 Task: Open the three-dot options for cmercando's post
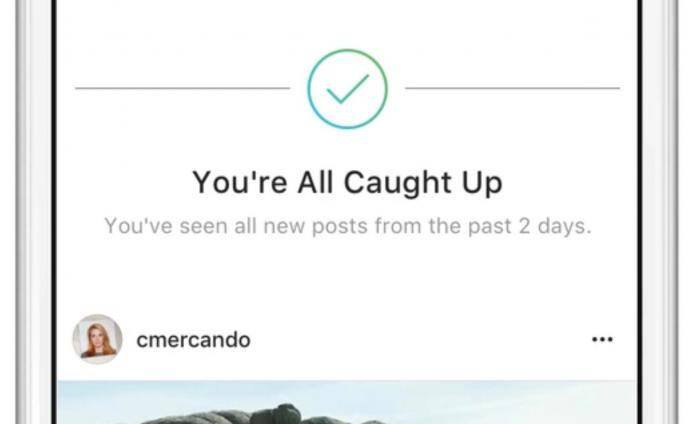[602, 340]
